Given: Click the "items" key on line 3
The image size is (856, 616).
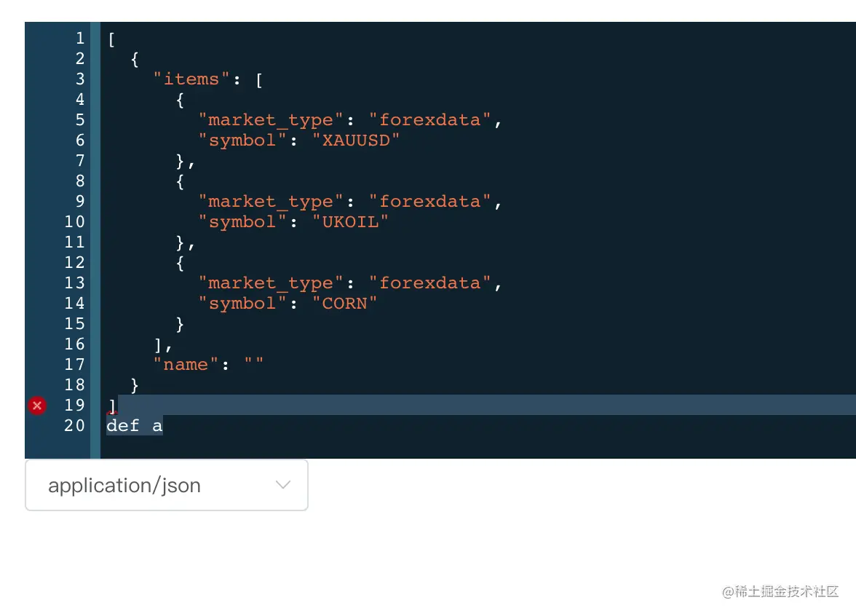Looking at the screenshot, I should 191,79.
